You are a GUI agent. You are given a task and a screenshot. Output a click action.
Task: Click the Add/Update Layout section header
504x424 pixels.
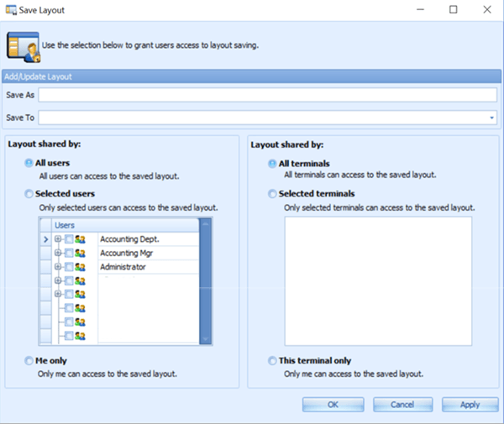[x=251, y=76]
